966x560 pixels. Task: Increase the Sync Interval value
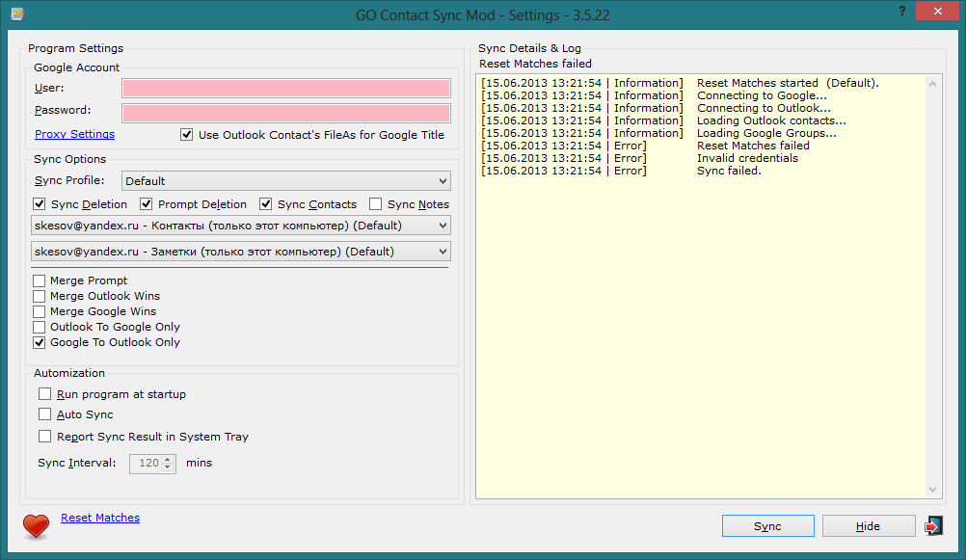pyautogui.click(x=168, y=460)
